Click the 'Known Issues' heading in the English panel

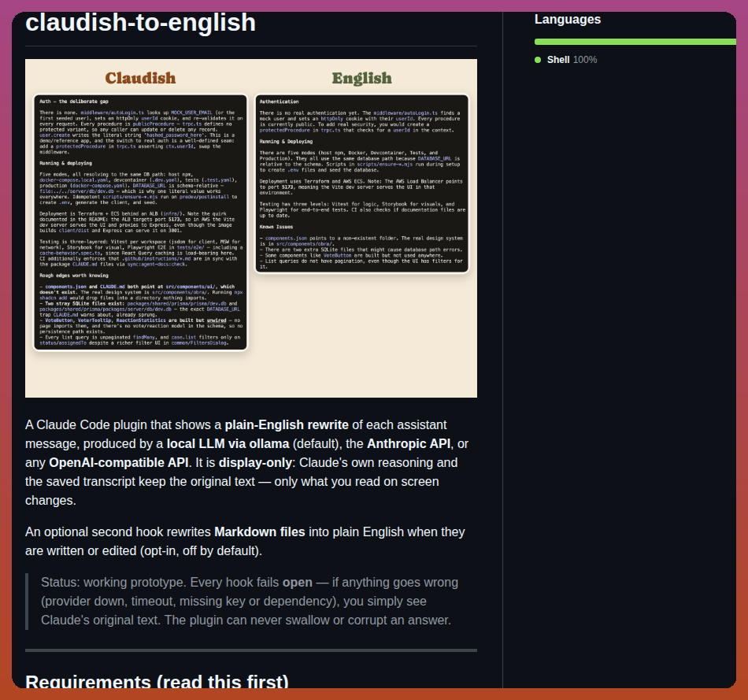(276, 227)
